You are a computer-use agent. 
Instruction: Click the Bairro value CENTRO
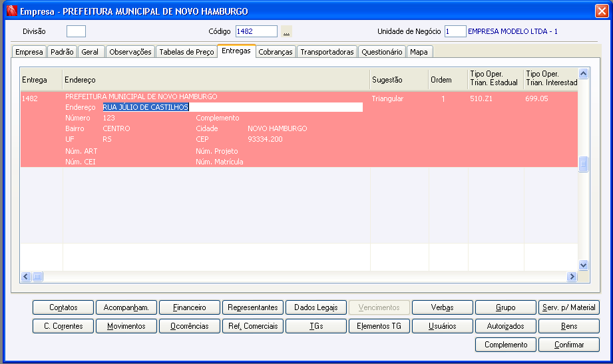[116, 128]
